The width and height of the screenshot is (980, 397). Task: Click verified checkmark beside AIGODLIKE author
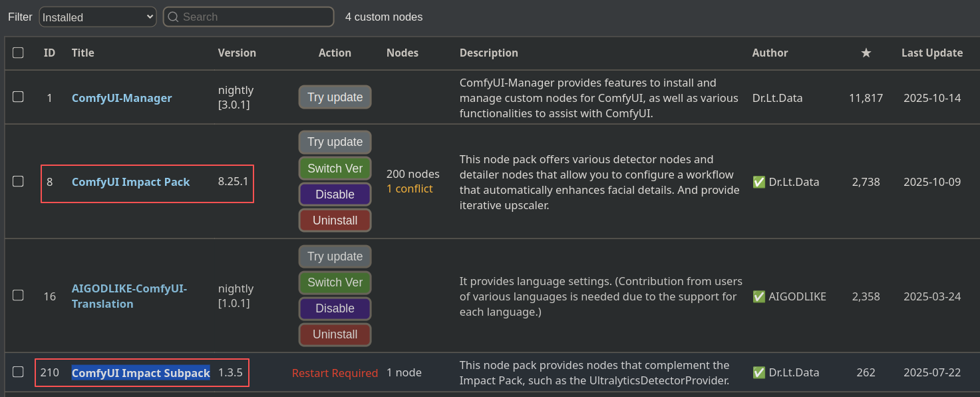point(758,296)
